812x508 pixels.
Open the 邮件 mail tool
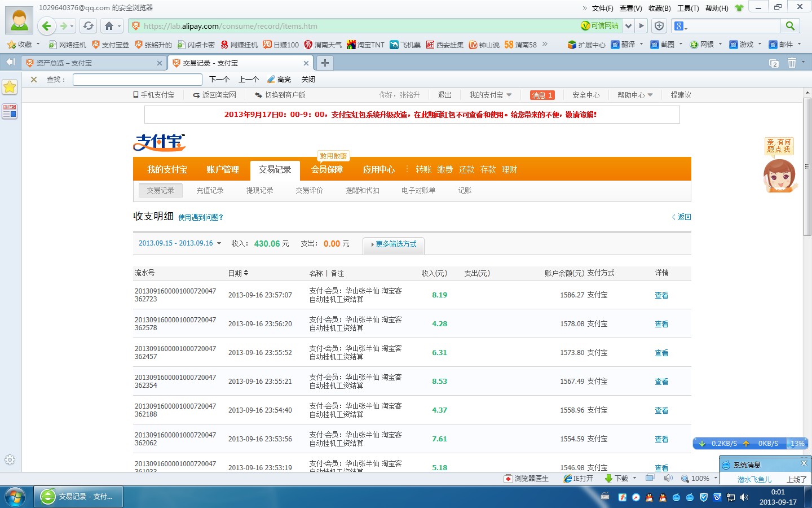tap(781, 45)
